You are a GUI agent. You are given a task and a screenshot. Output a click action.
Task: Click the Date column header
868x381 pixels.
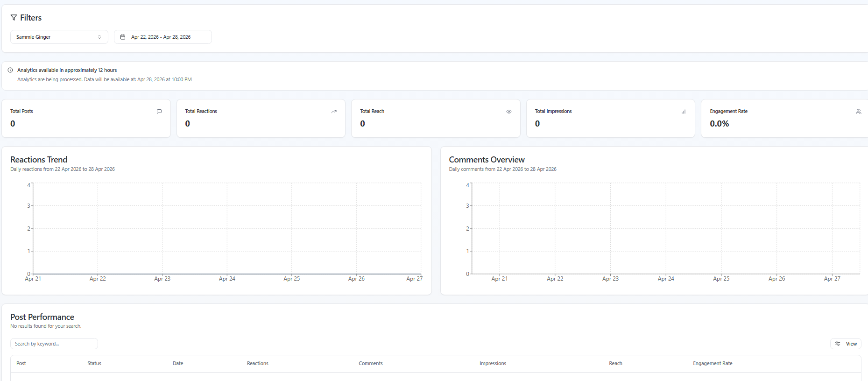[178, 363]
